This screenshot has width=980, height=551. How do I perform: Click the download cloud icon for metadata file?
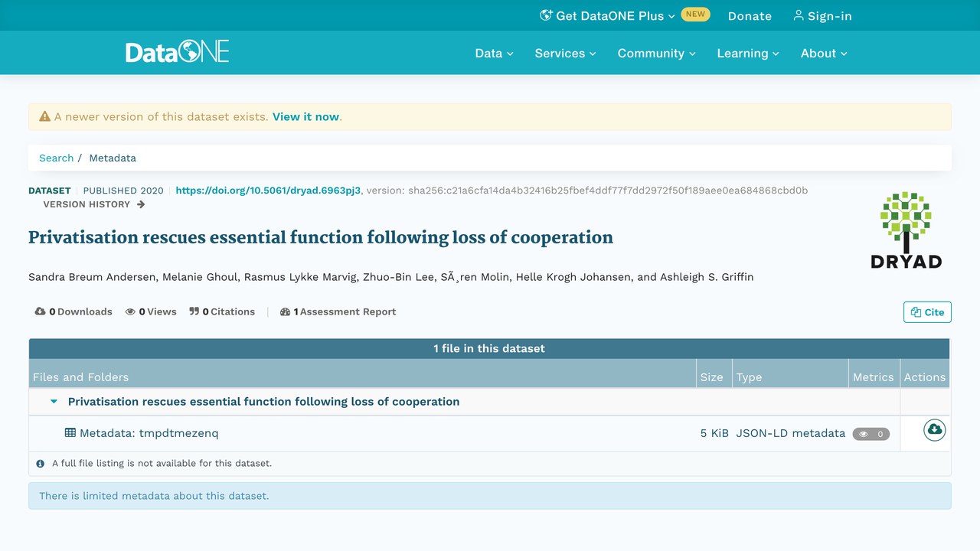tap(934, 429)
